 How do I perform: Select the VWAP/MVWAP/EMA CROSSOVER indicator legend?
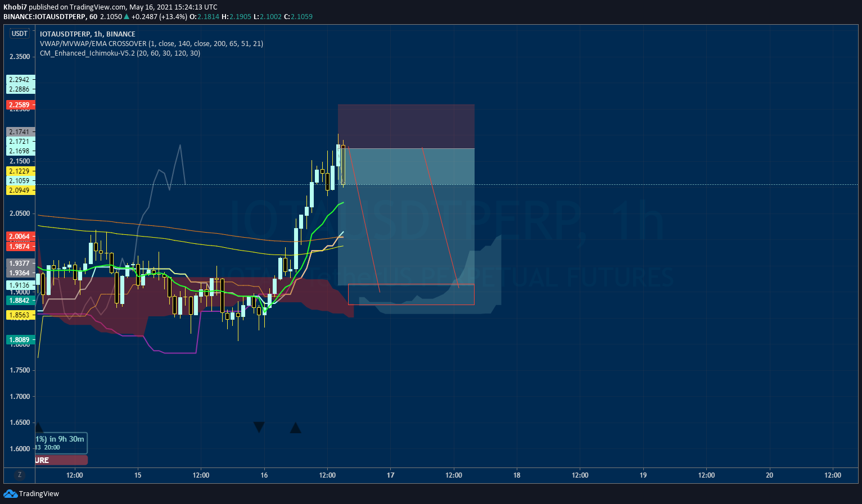(151, 43)
